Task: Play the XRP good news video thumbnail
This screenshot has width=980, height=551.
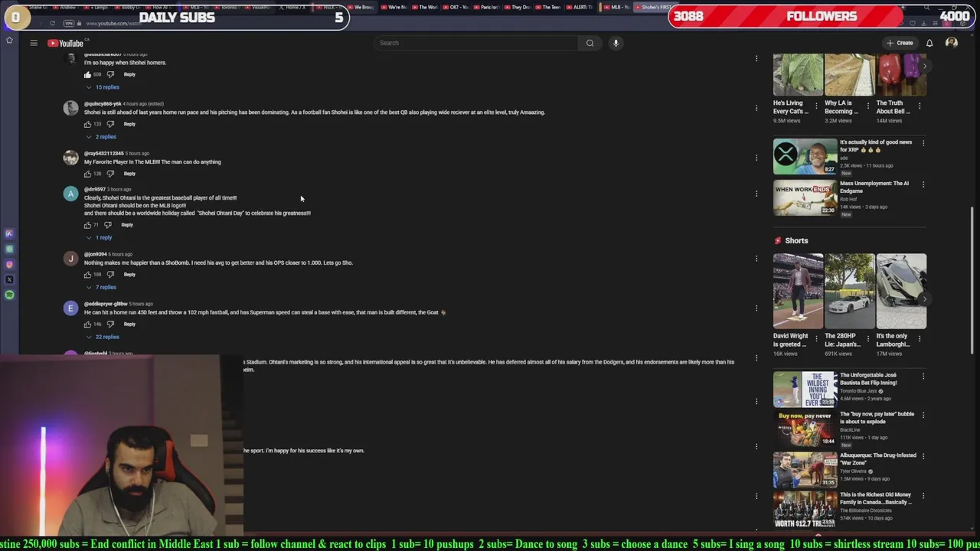Action: point(805,157)
